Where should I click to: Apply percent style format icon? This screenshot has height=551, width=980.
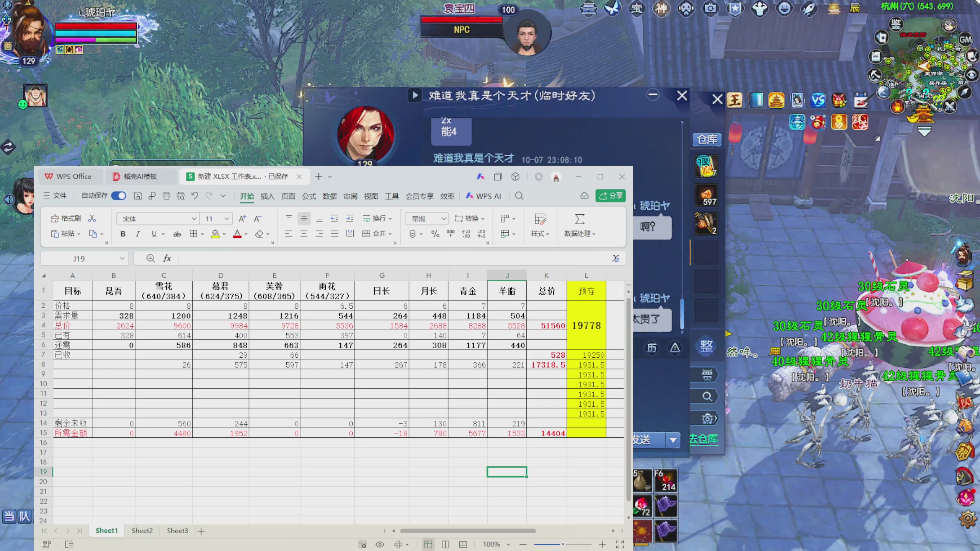[435, 234]
